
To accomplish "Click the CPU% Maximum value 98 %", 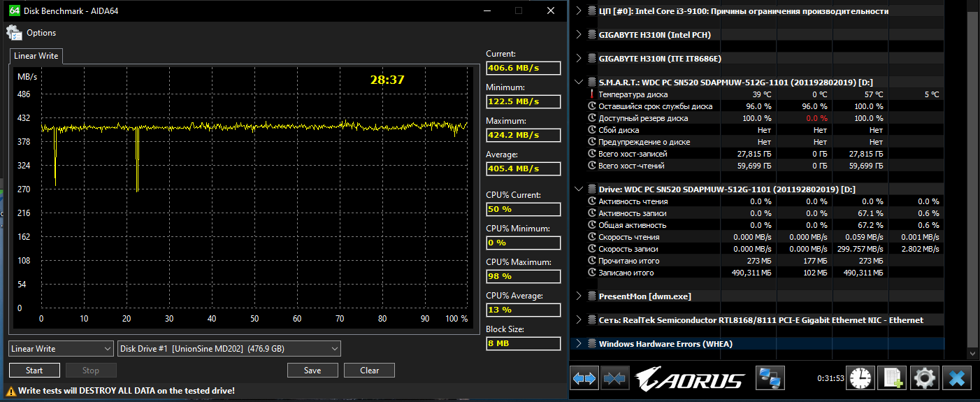I will coord(523,276).
